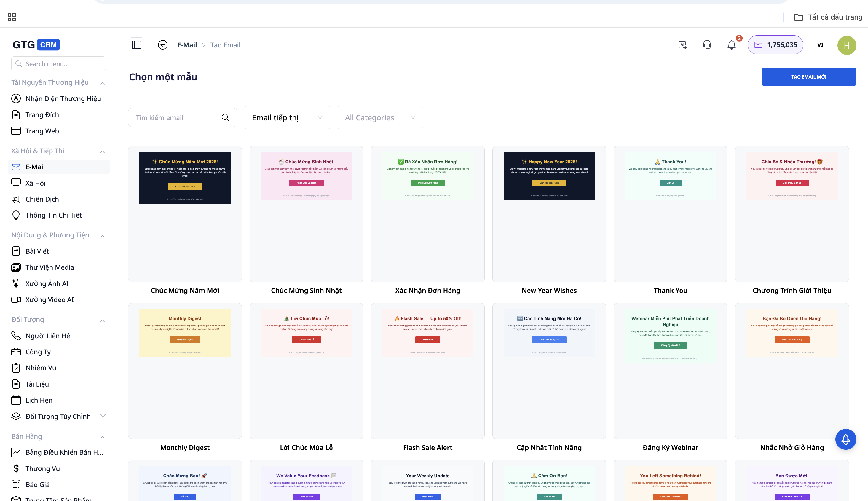Open the support headset icon
Viewport: 868px width, 501px height.
[x=707, y=45]
